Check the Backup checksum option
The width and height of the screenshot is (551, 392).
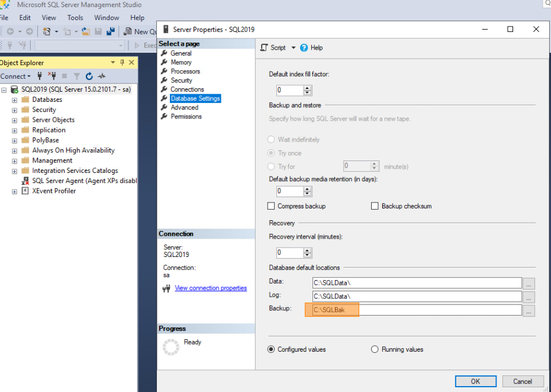pyautogui.click(x=375, y=206)
